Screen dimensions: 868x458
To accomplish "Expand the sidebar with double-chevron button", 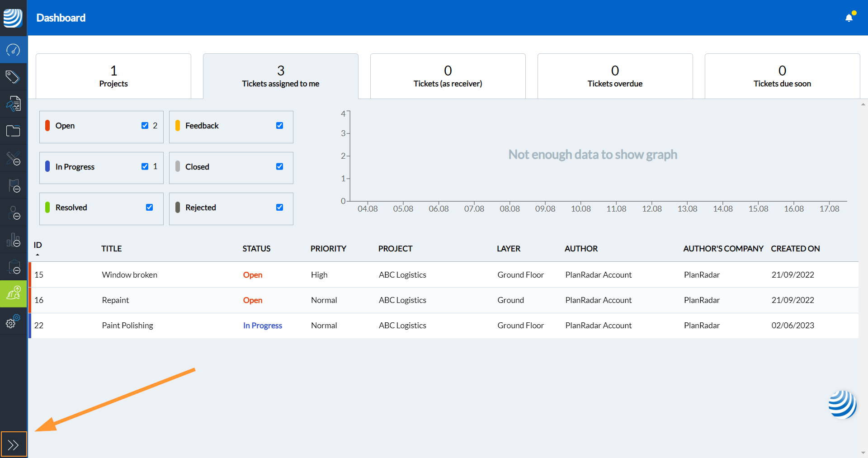I will pyautogui.click(x=13, y=445).
